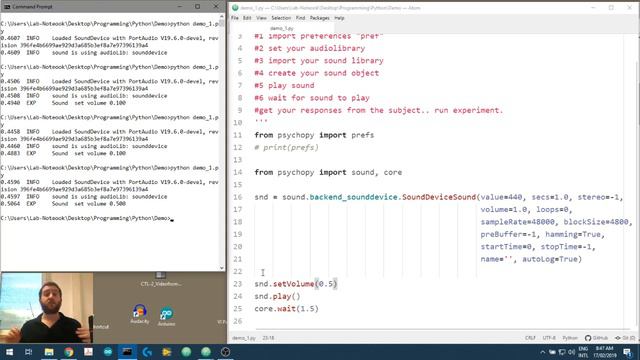Screen dimensions: 640x360
Task: Click the Command Prompt input prompt line
Action: [87, 218]
